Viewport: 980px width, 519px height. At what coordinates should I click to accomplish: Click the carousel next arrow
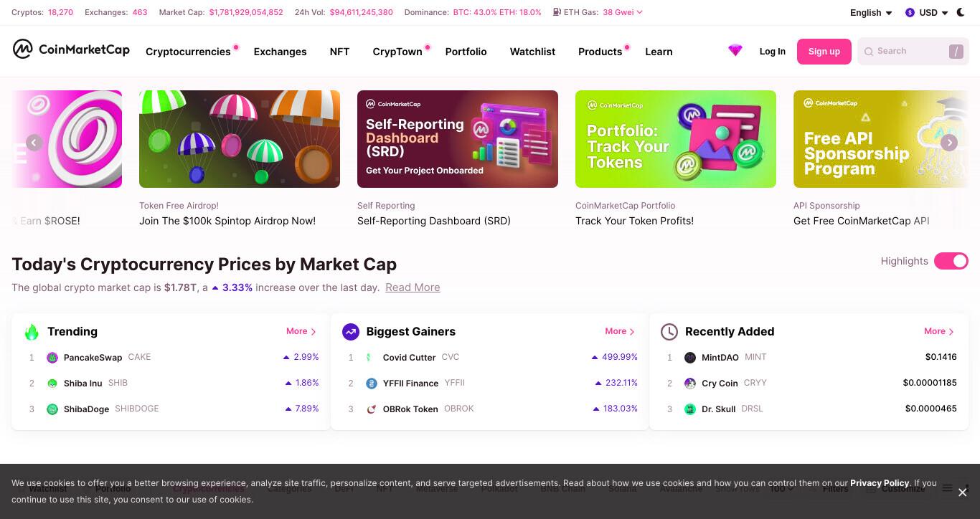(x=949, y=143)
